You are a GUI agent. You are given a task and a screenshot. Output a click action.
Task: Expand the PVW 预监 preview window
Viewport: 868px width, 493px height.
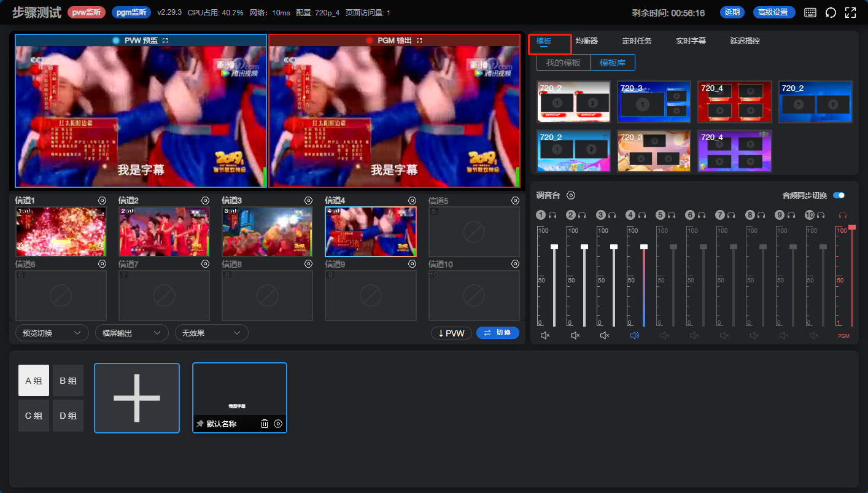165,41
